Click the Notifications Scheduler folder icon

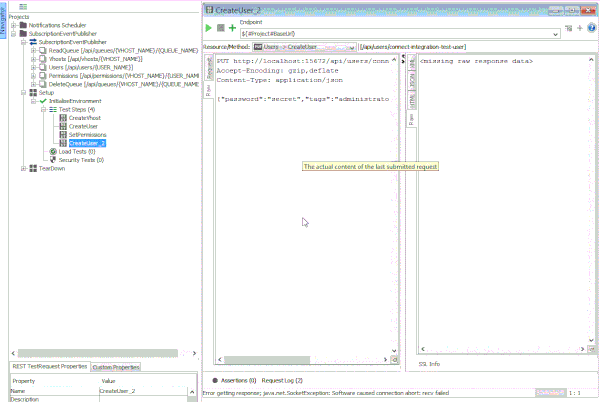(x=23, y=24)
